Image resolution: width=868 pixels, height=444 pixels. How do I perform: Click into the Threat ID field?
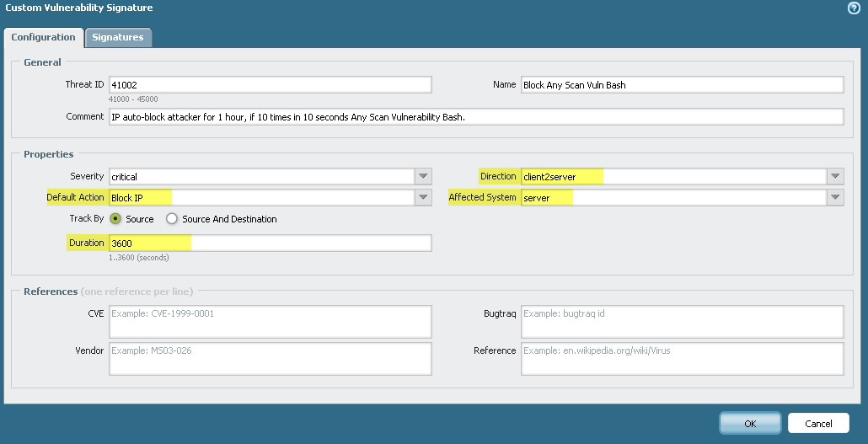270,85
